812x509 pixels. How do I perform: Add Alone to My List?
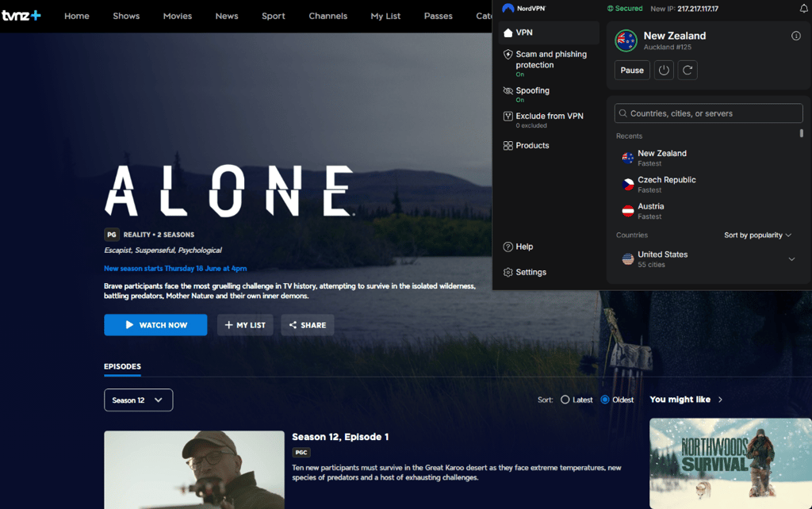(x=245, y=324)
